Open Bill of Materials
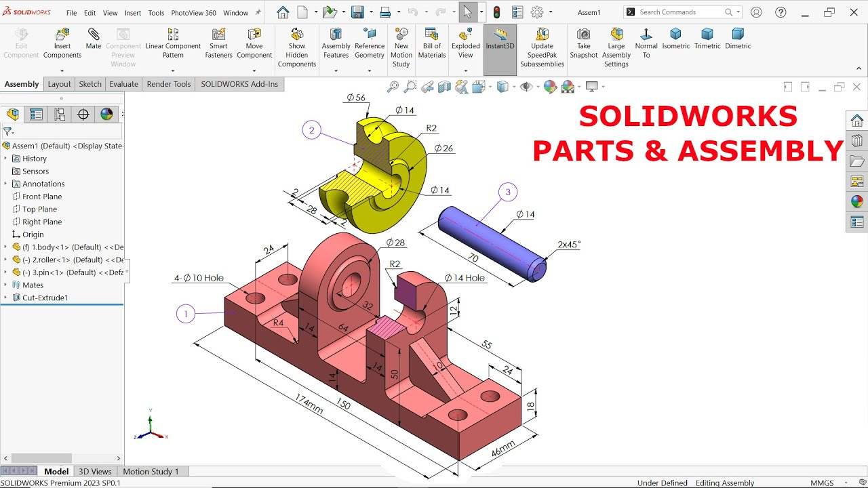 (x=432, y=44)
